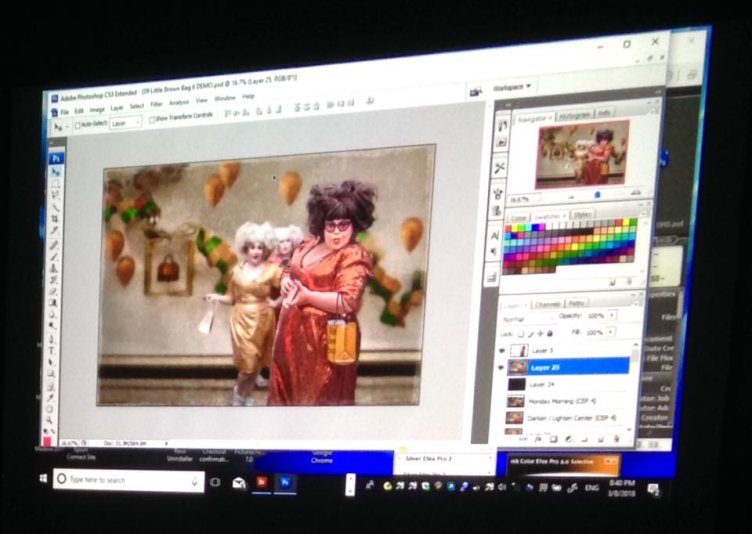Viewport: 752px width, 534px height.
Task: Open Action Center notifications icon
Action: coord(653,489)
